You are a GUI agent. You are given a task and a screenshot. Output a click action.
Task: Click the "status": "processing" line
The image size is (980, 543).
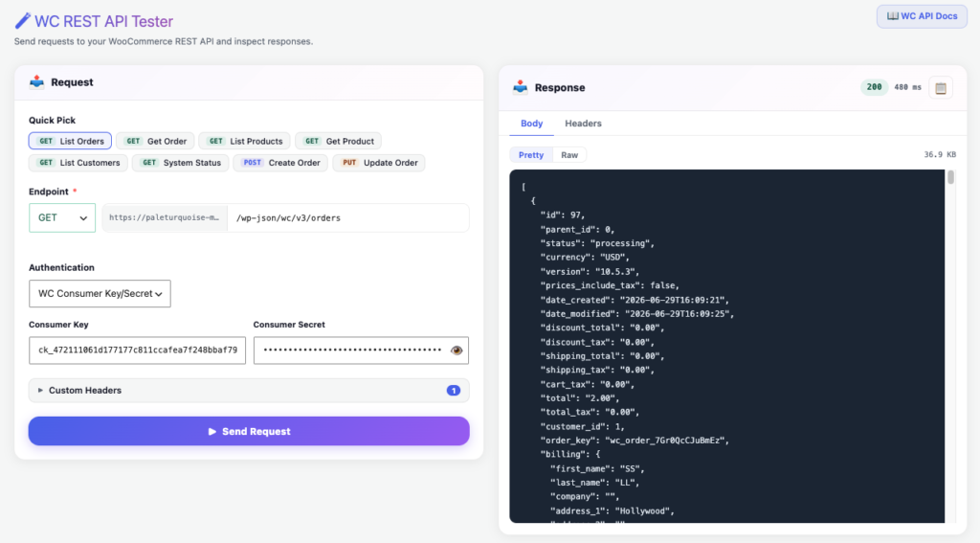(x=597, y=243)
